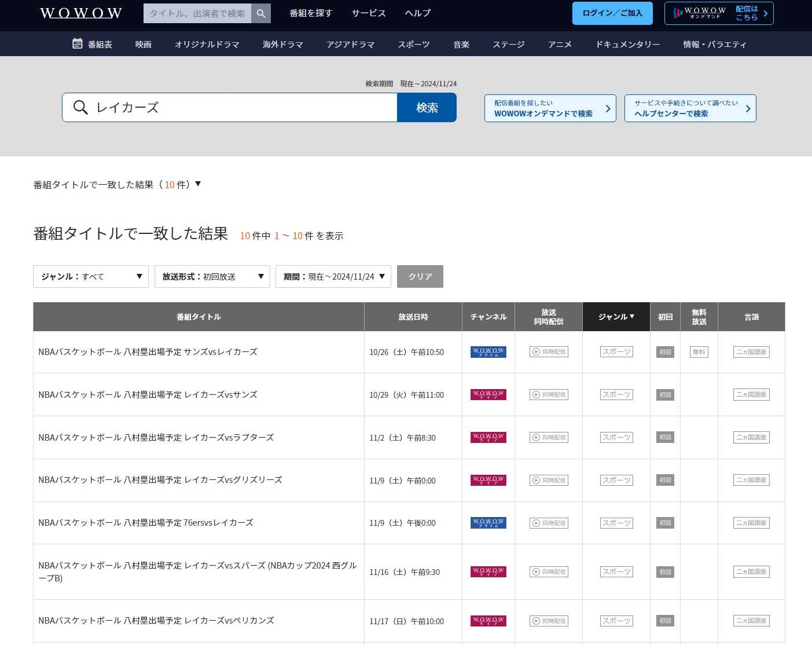This screenshot has height=645, width=812.
Task: Click ヘルプセンターで検索 link
Action: point(690,108)
